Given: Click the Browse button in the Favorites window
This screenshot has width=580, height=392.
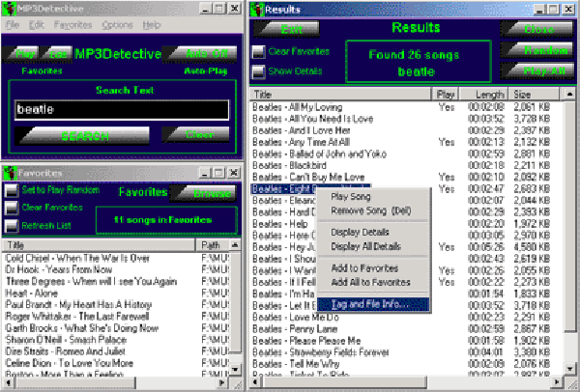Looking at the screenshot, I should (203, 192).
